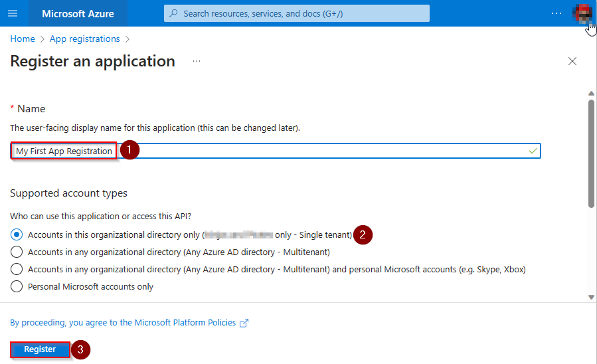The image size is (597, 364).
Task: Click the user-facing display name description
Action: click(x=155, y=128)
